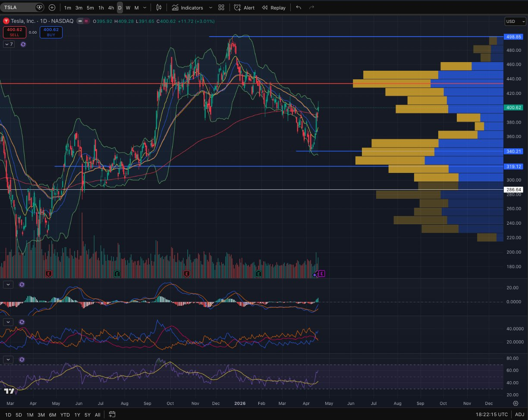This screenshot has width=528, height=420.
Task: Click the 319.12 price label on the axis
Action: [513, 166]
